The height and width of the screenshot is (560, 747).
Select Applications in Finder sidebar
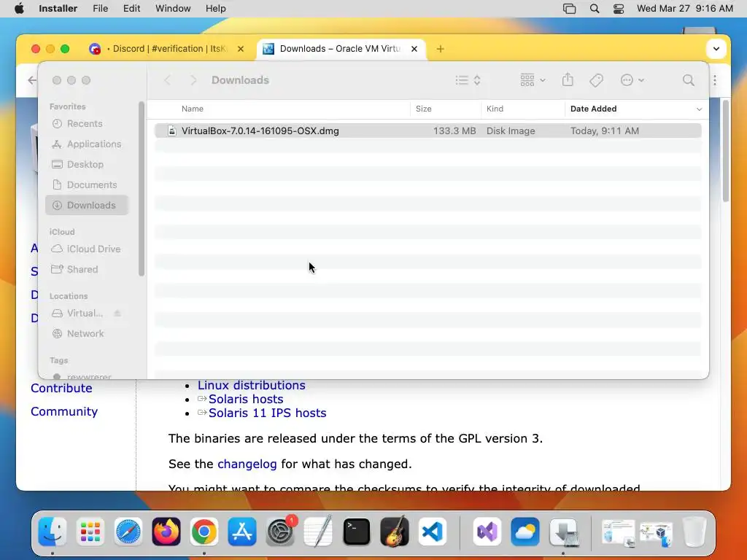coord(86,144)
